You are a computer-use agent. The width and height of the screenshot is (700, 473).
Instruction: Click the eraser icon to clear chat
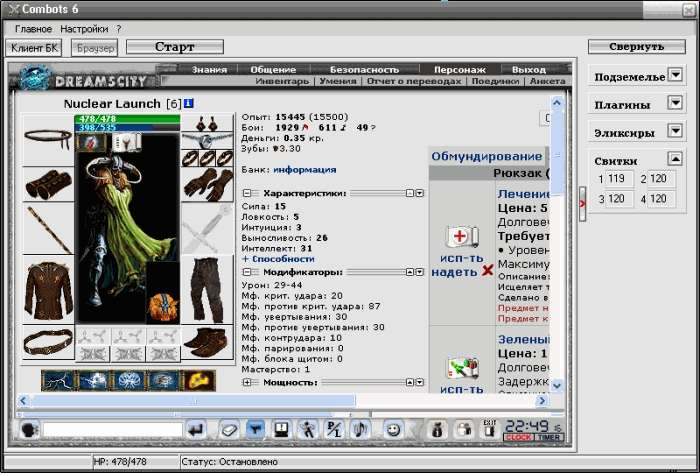pos(229,430)
